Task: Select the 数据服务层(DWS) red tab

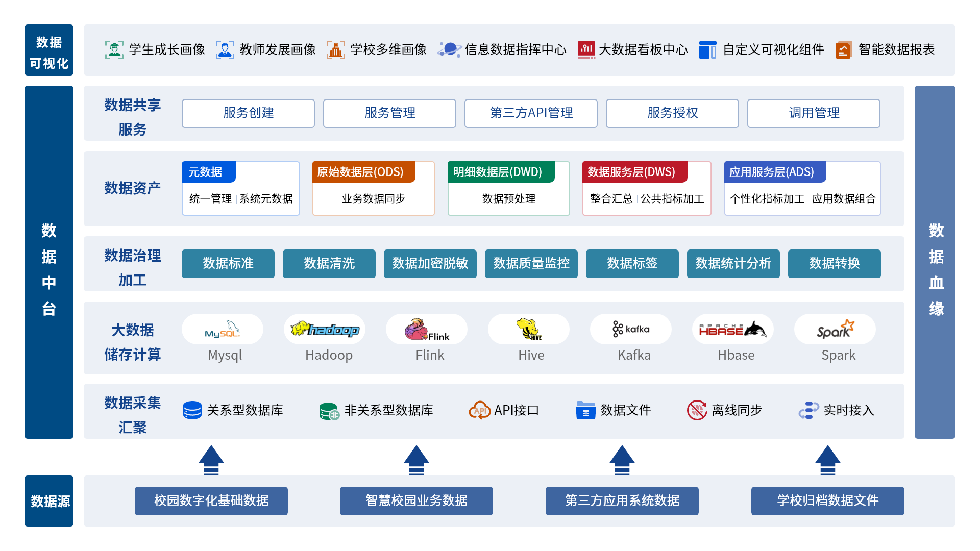Action: point(634,172)
